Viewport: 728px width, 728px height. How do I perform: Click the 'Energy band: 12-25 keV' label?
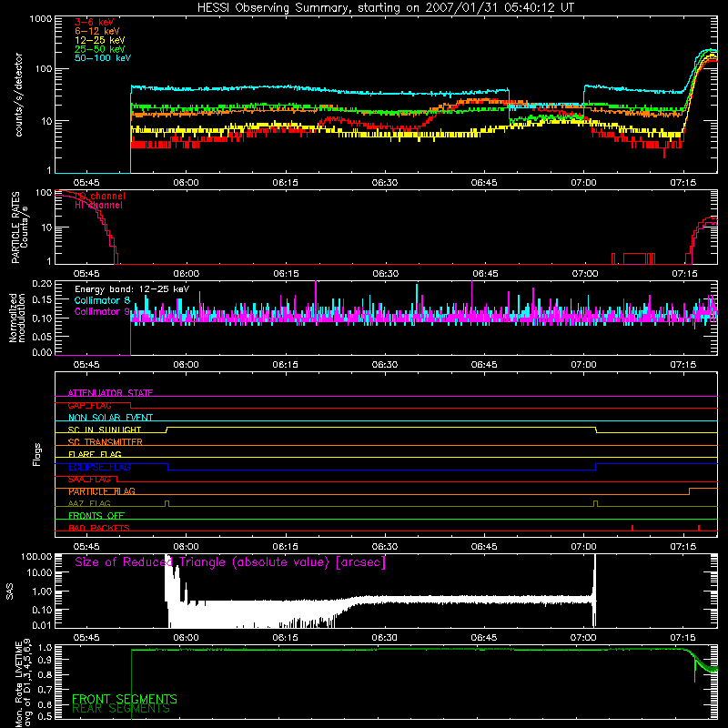132,289
